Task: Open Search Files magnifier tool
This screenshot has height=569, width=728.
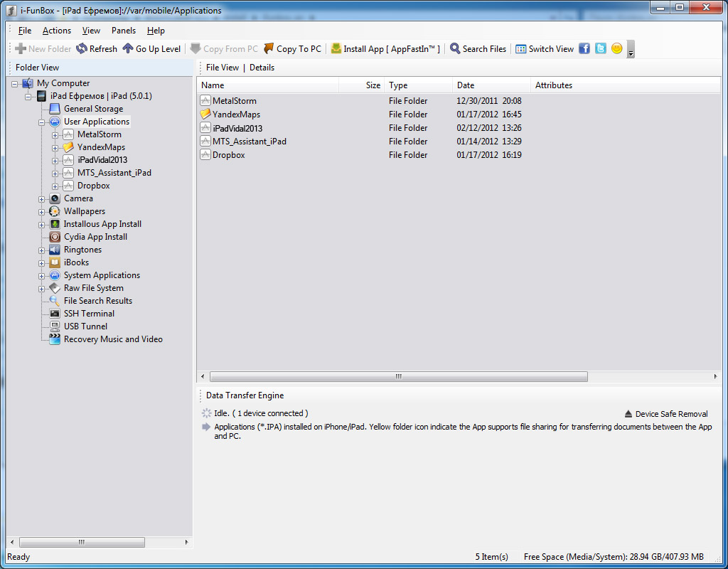Action: (455, 49)
